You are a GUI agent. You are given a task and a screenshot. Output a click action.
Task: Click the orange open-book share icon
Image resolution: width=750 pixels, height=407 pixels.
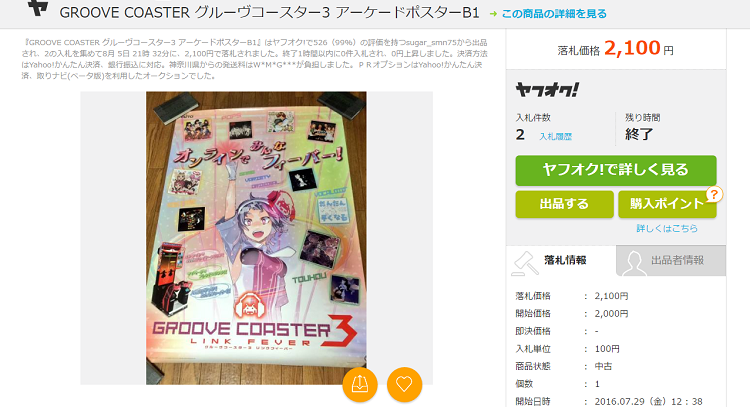pyautogui.click(x=360, y=384)
